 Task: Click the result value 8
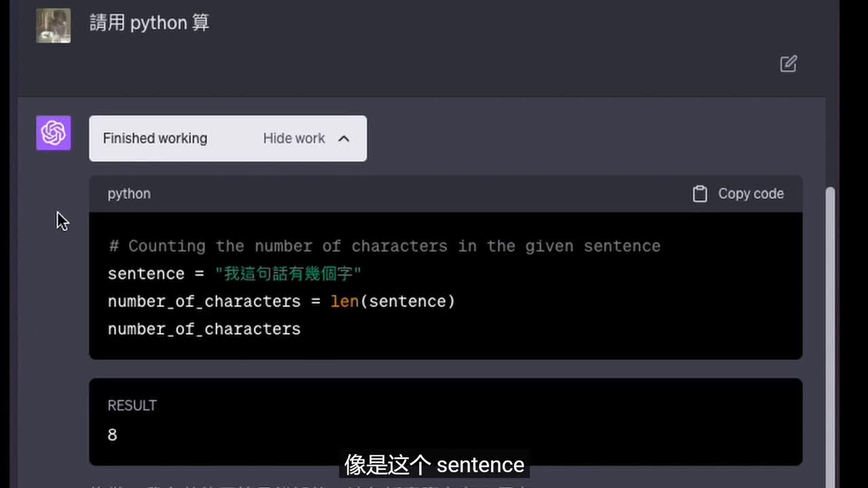tap(113, 435)
